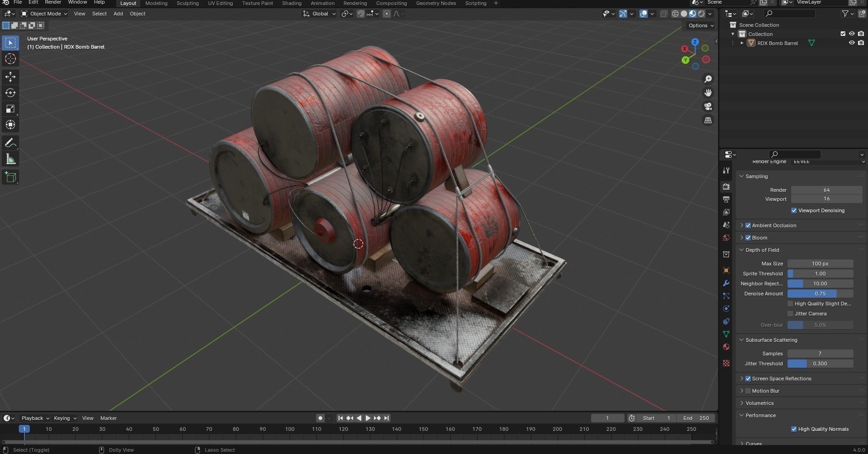Select the 3D Cursor tool

coord(10,59)
